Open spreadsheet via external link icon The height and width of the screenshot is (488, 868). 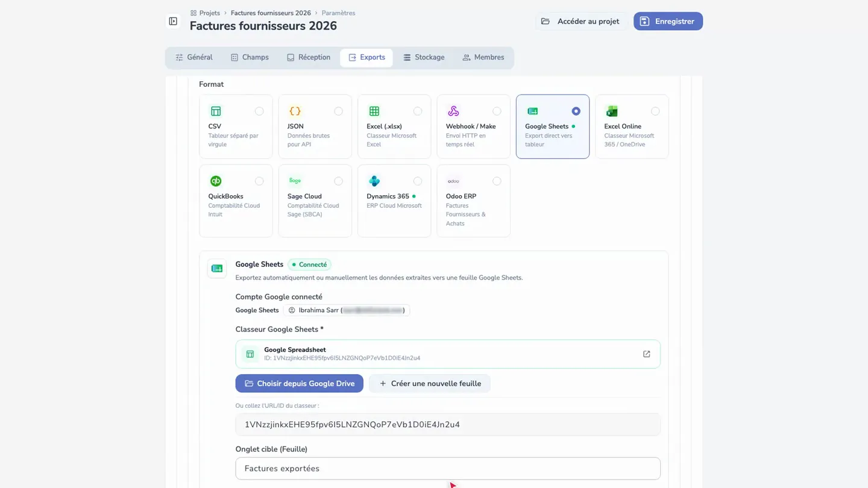click(646, 354)
